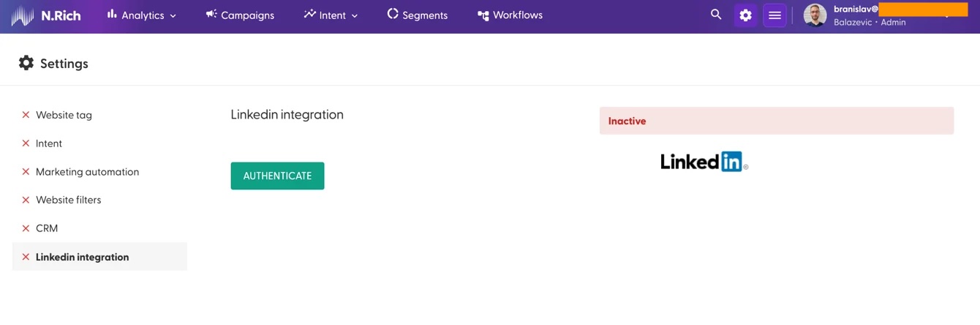
Task: Click the red X beside Linkedin integration
Action: [x=26, y=257]
